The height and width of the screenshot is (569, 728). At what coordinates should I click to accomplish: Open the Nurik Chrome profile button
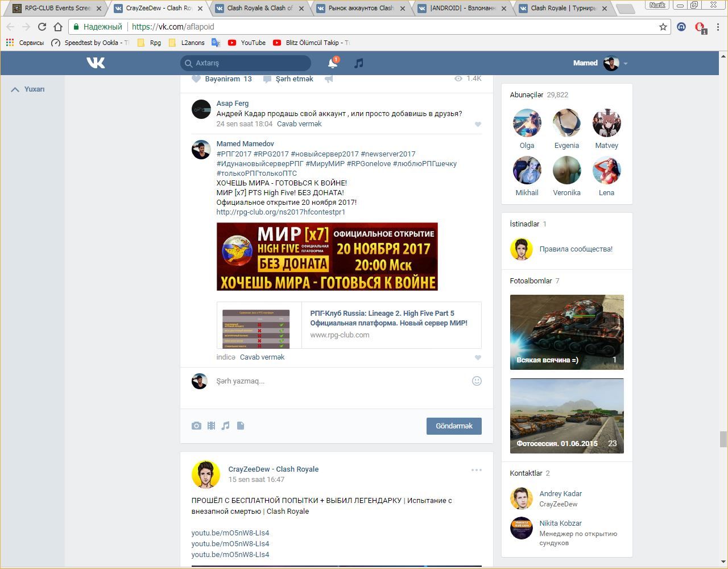coord(657,5)
